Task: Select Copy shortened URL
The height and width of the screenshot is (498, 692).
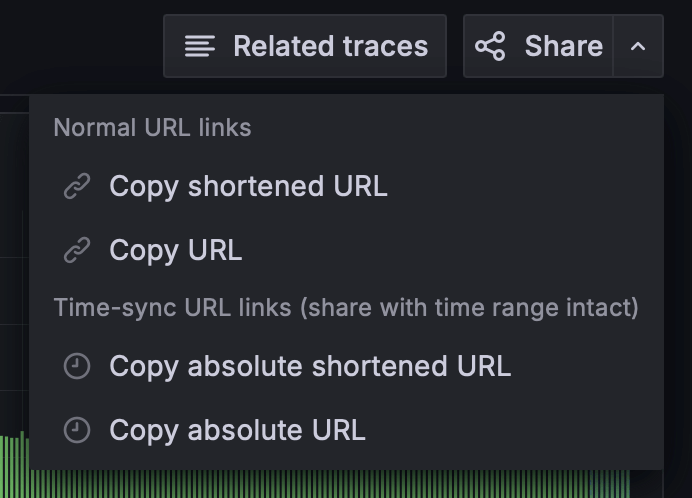Action: (x=248, y=187)
